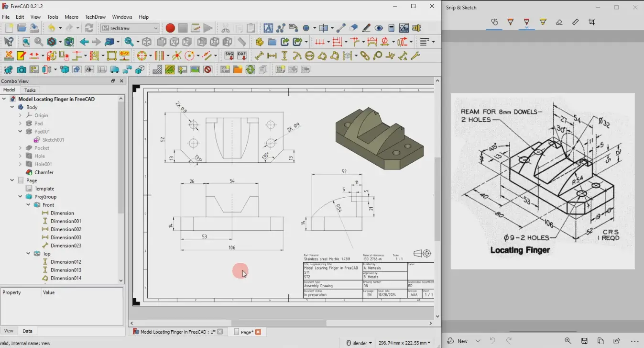The image size is (644, 348).
Task: Select the vertical dimension tool
Action: tap(284, 56)
